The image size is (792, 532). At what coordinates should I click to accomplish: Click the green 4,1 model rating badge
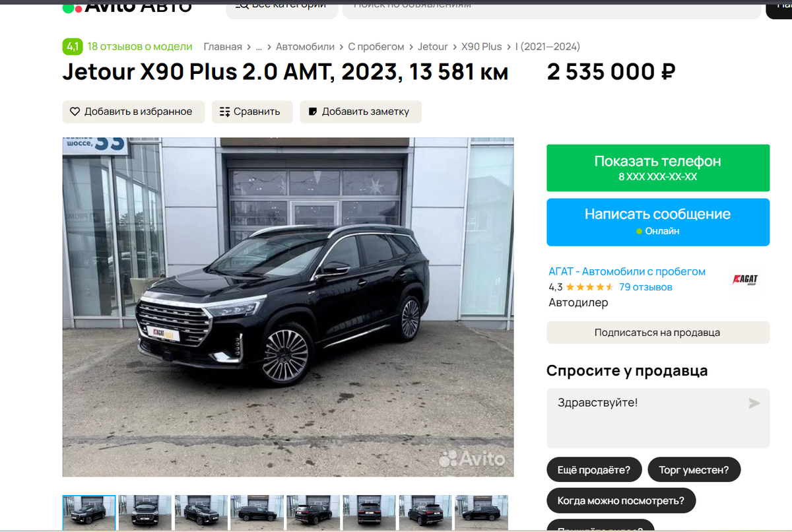(x=73, y=47)
